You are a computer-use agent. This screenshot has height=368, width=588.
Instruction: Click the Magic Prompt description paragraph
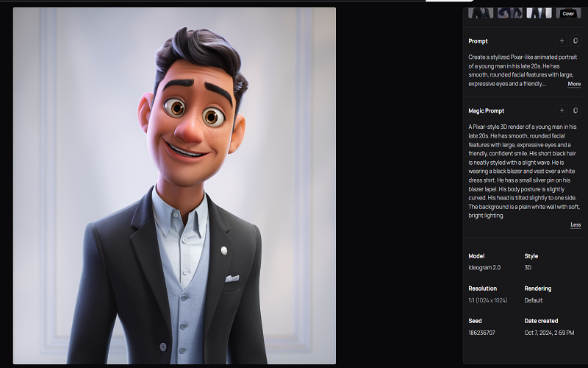point(523,171)
